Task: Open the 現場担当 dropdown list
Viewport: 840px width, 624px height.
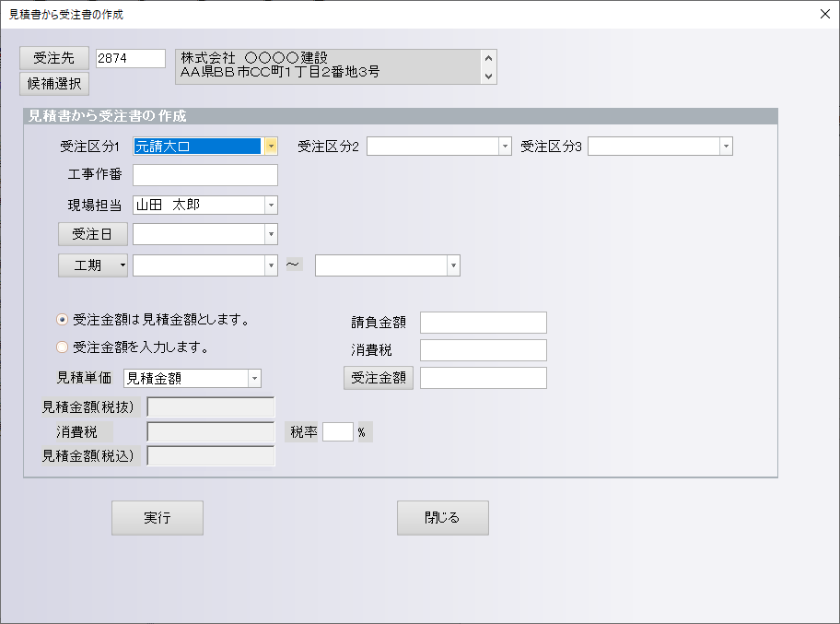Action: [x=271, y=205]
